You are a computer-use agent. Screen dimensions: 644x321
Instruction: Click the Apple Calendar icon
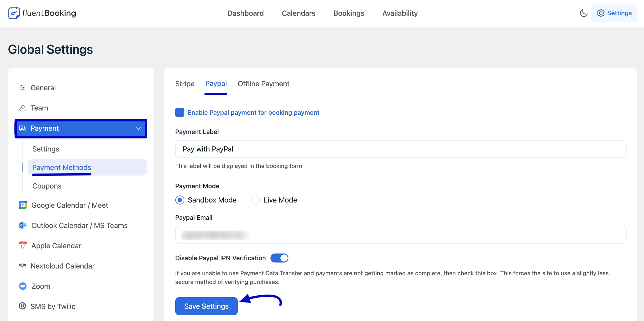pyautogui.click(x=23, y=246)
